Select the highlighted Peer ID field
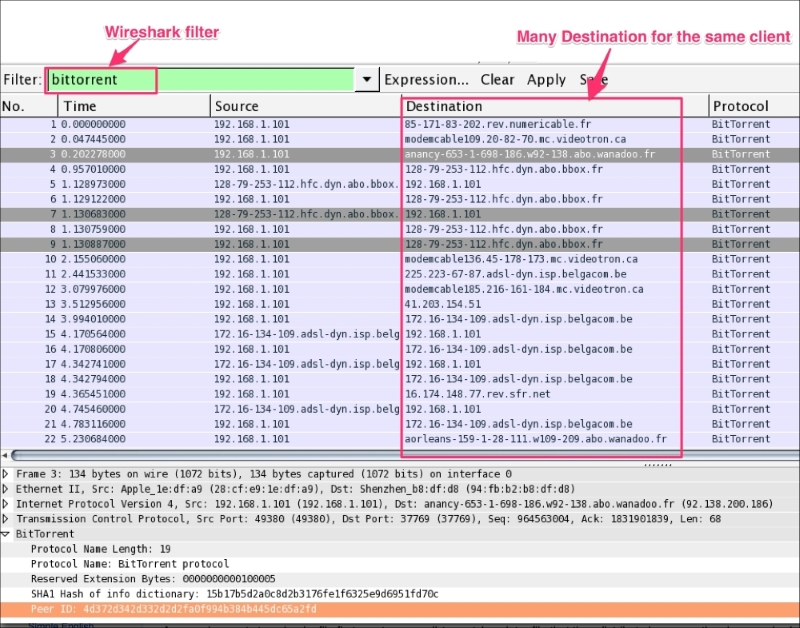This screenshot has height=628, width=800. pyautogui.click(x=400, y=609)
